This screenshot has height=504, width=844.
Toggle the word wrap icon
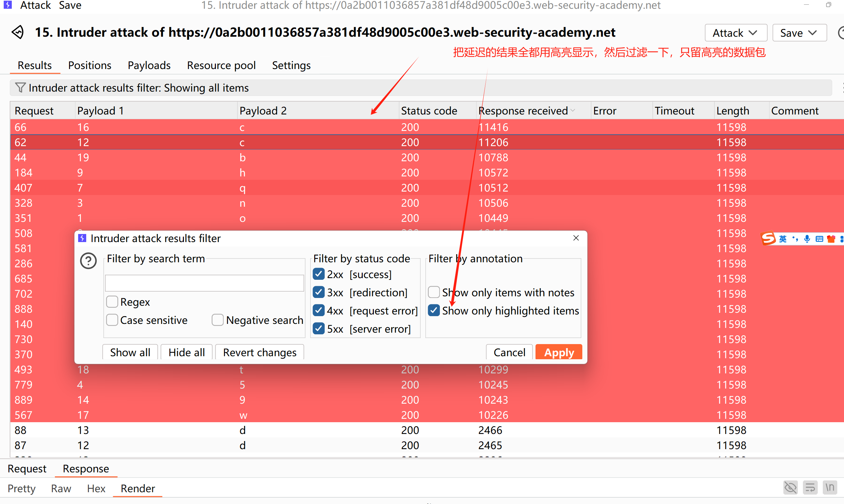coord(810,488)
